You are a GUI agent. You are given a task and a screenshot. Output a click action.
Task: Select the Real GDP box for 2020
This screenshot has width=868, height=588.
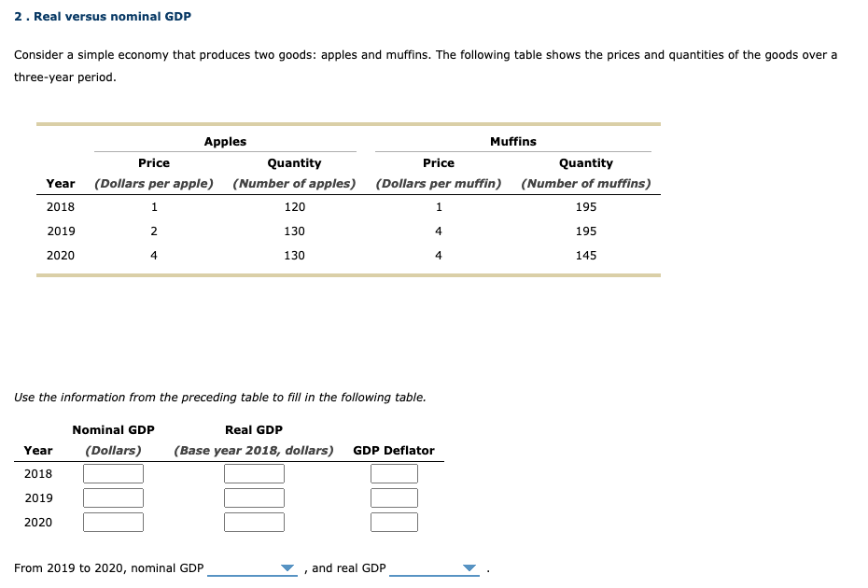(x=254, y=522)
